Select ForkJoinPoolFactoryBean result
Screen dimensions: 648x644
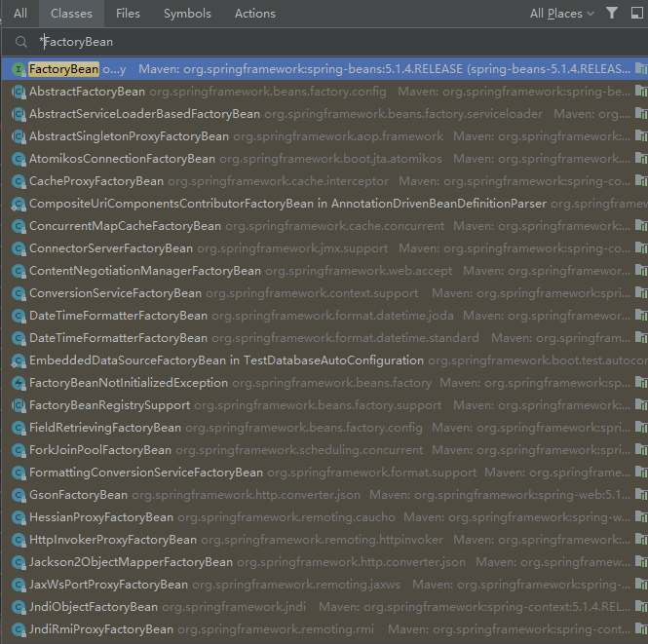(324, 450)
